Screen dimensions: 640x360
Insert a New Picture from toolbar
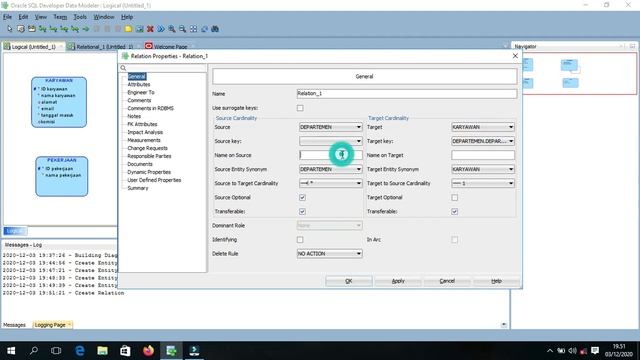coord(140,29)
